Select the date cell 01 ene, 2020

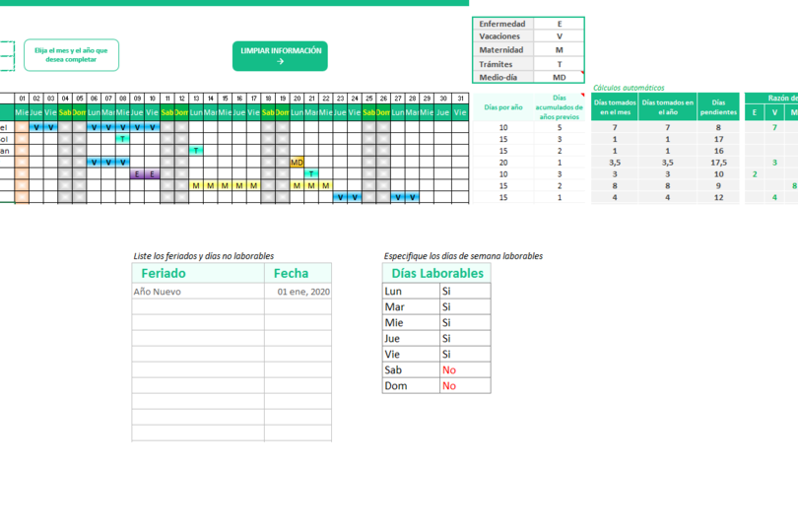(x=298, y=292)
